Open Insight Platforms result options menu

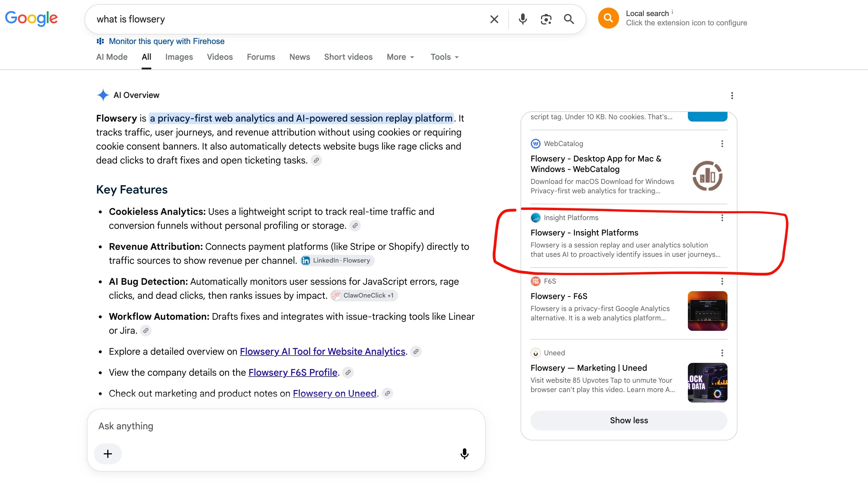722,218
